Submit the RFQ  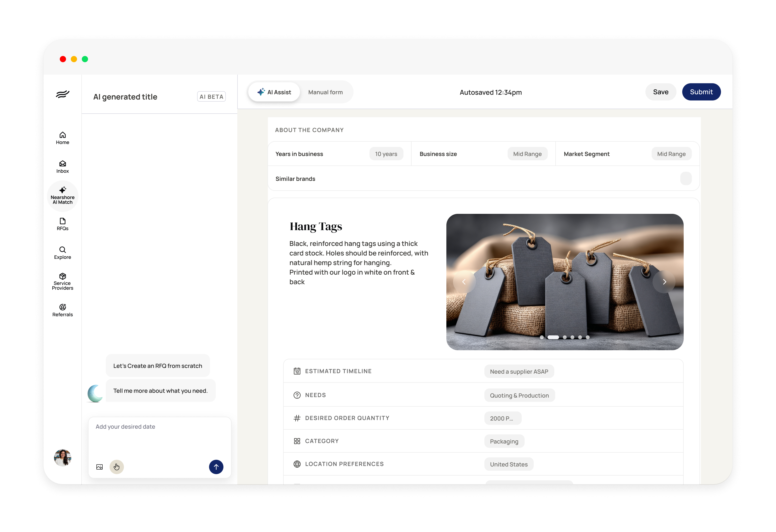701,92
